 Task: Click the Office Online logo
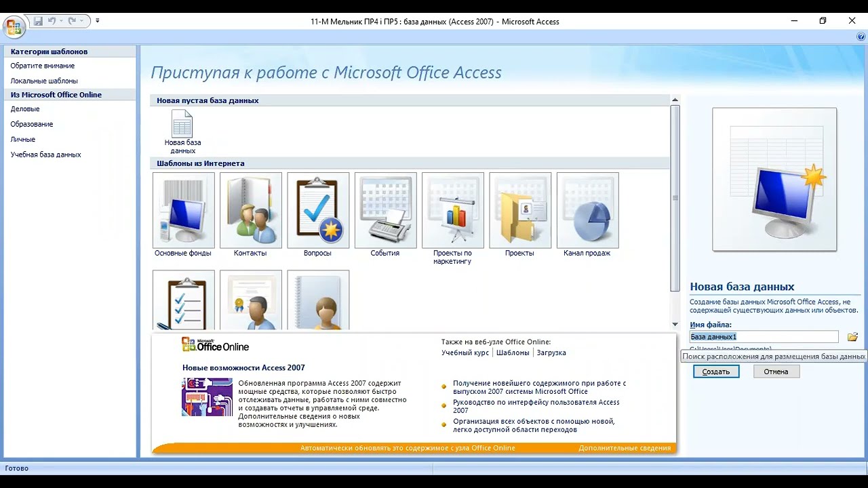tap(215, 344)
